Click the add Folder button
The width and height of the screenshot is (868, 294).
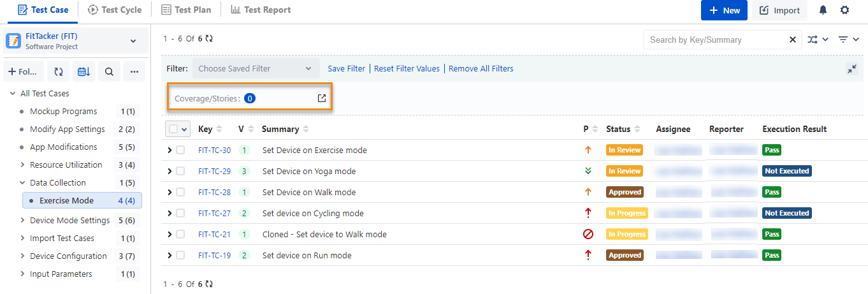pos(24,72)
